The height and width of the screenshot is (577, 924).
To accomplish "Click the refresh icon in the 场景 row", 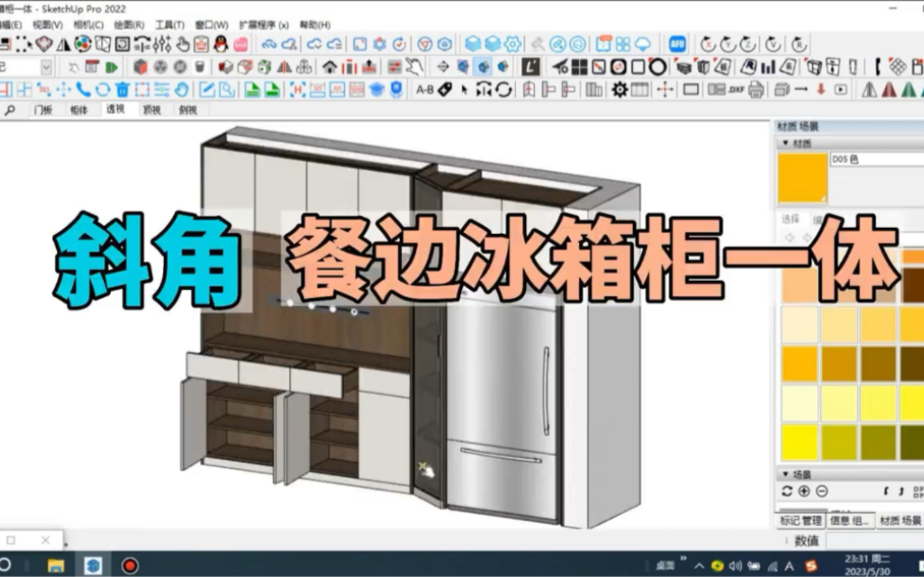I will pos(787,490).
